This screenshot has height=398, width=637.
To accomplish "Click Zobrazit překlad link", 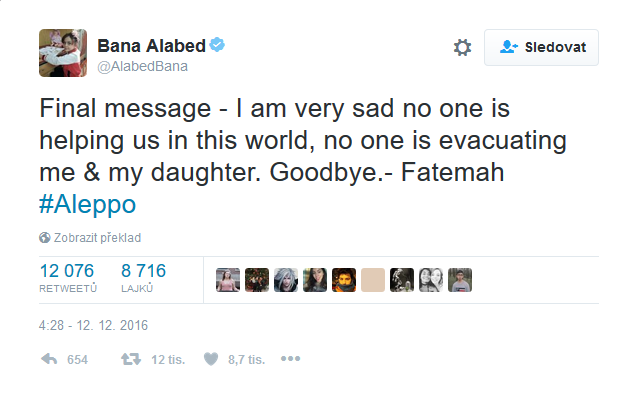I will click(98, 238).
